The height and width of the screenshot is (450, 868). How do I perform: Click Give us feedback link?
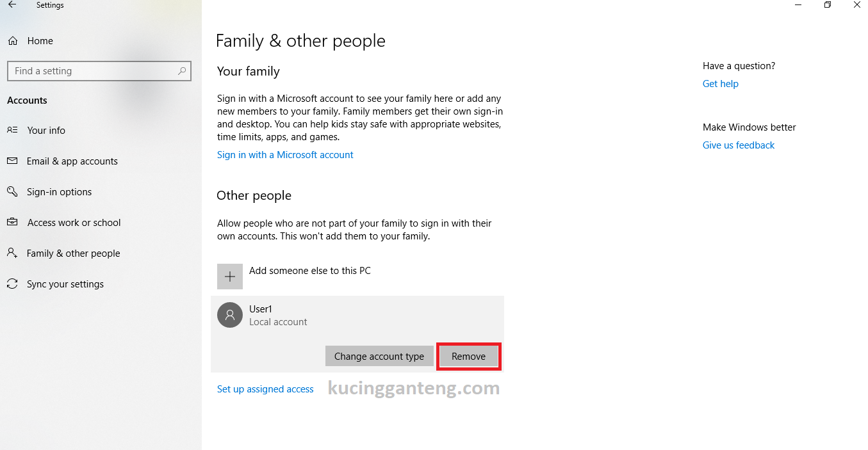coord(738,145)
